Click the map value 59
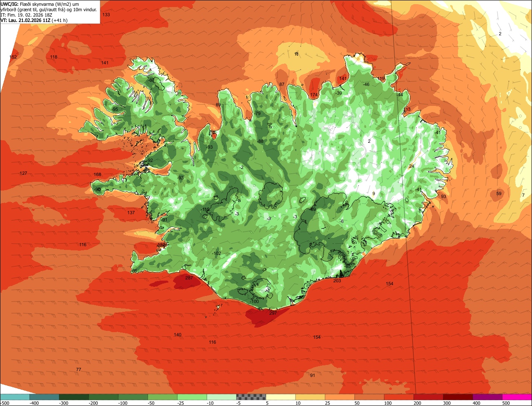532x406 pixels. (x=499, y=193)
